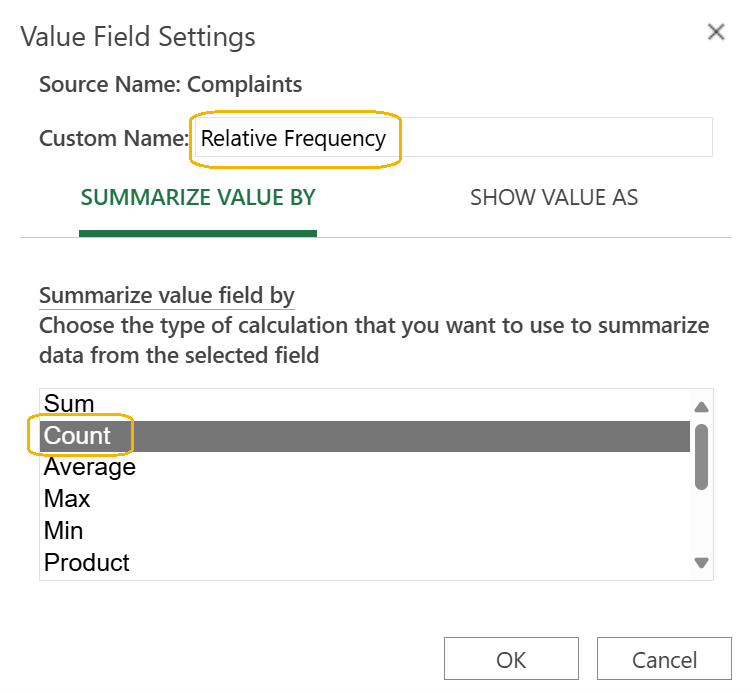Select Sum in the calculation list

[x=364, y=404]
